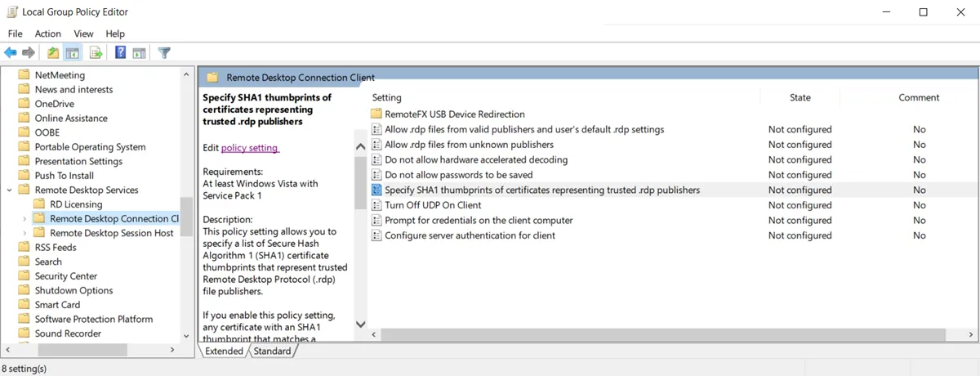
Task: Toggle Show/Hide Console Tree toolbar icon
Action: point(73,53)
